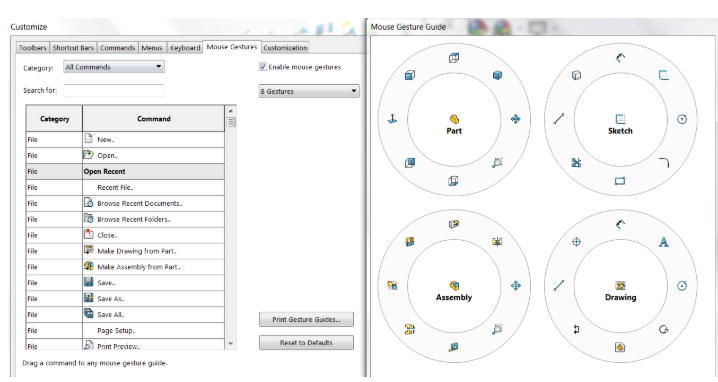Click the Zoom to fit icon in Assembly guide
The height and width of the screenshot is (382, 718).
497,329
